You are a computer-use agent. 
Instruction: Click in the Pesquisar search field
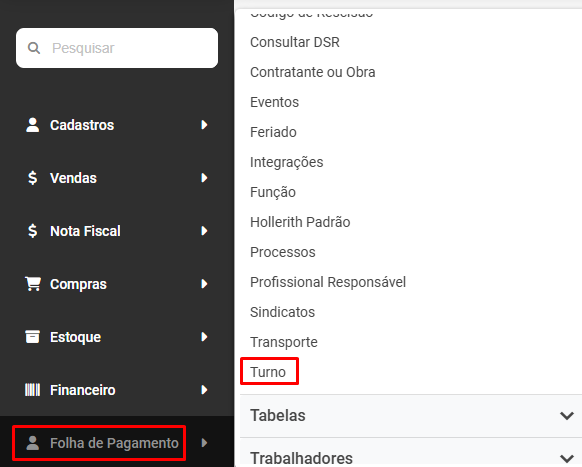tap(117, 48)
